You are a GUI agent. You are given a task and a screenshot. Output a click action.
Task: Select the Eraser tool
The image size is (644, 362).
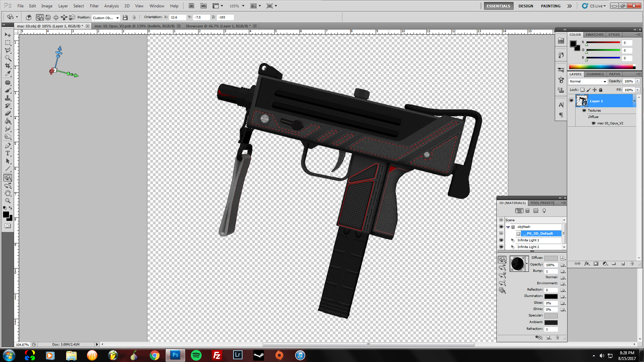(x=8, y=113)
